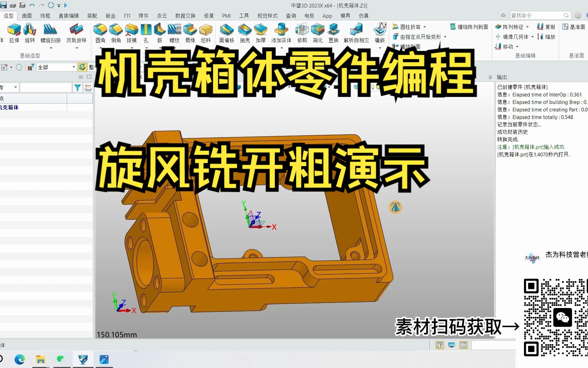The image size is (588, 368).
Task: Close the manager panel with the X
Action: pos(89,77)
